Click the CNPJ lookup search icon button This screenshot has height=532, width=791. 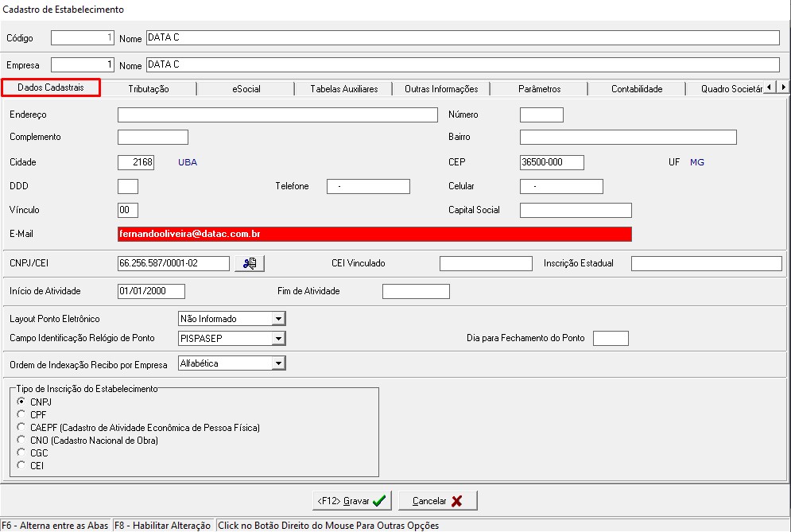pyautogui.click(x=249, y=263)
